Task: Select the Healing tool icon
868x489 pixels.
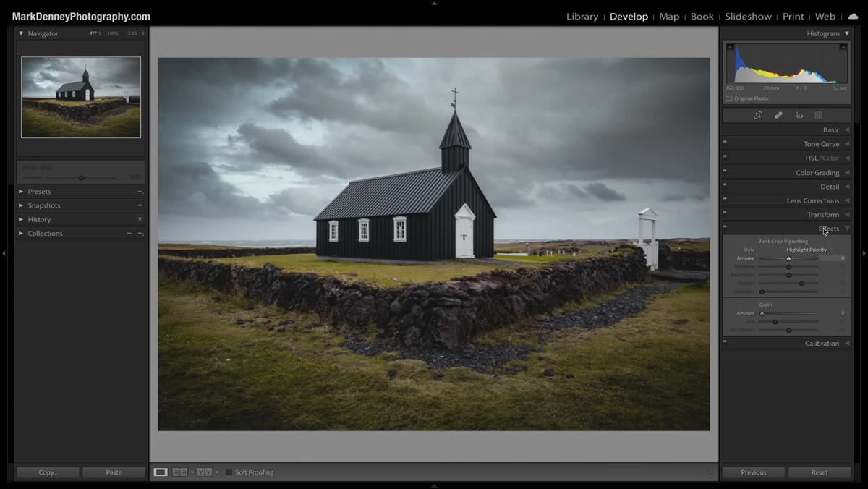Action: point(779,115)
